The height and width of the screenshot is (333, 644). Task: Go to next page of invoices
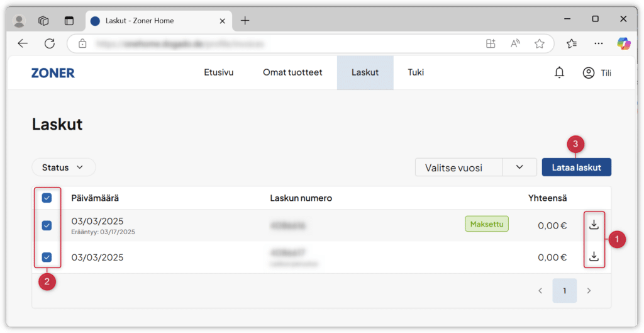589,291
